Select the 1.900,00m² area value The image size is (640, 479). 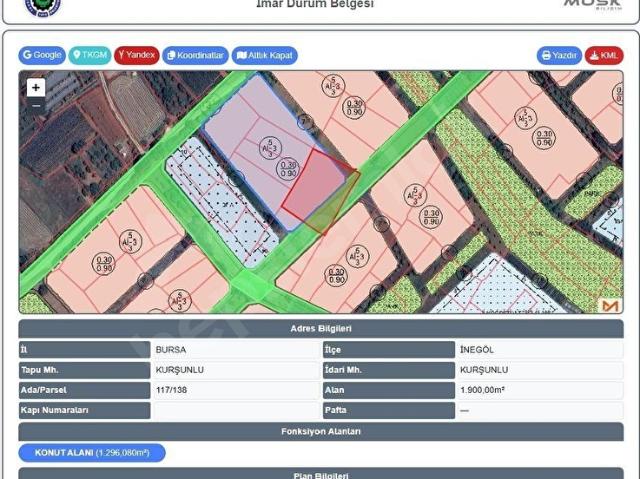tap(482, 390)
